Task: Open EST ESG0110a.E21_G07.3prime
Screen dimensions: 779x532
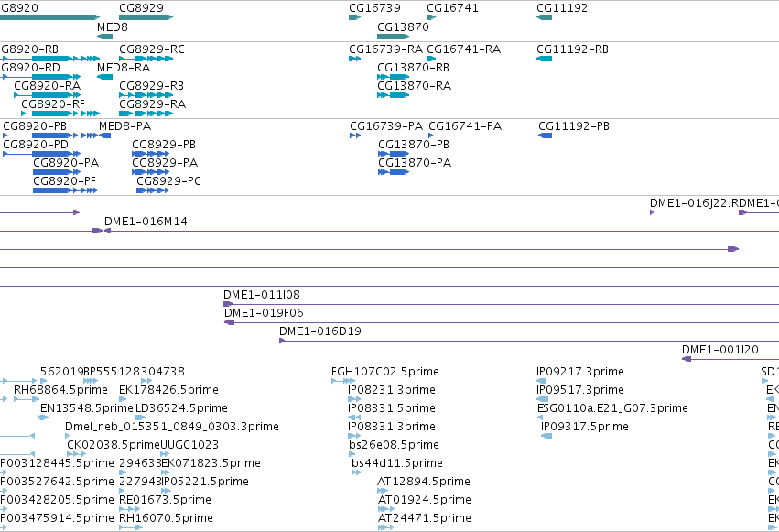Action: click(612, 408)
